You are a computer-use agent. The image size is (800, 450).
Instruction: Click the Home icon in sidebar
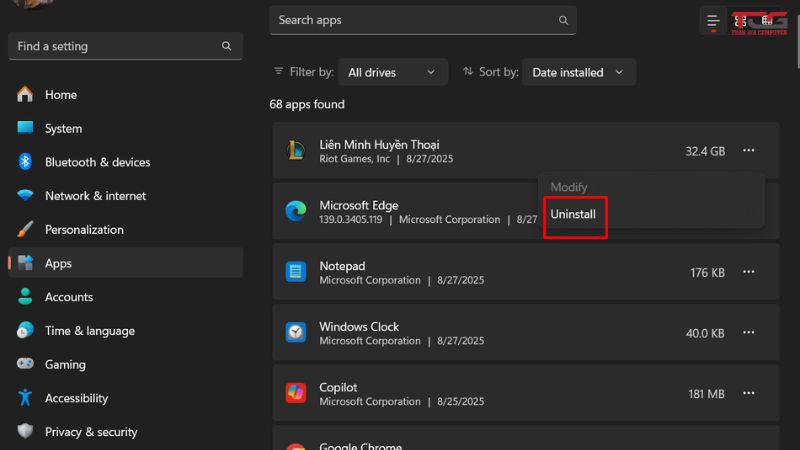24,94
